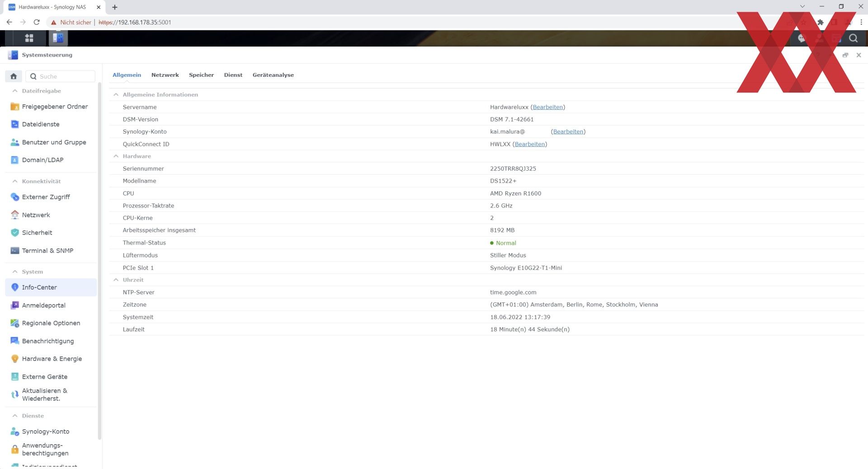
Task: Open the browser menu three dots
Action: (x=861, y=22)
